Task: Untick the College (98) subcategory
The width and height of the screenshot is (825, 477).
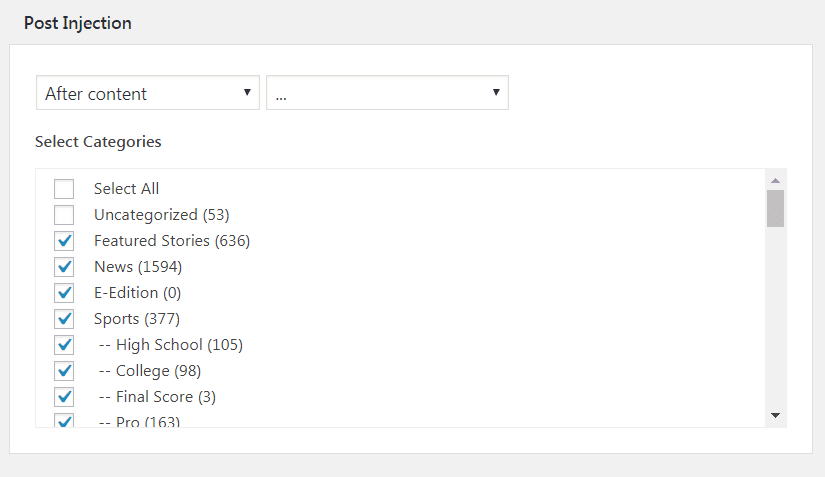Action: 64,371
